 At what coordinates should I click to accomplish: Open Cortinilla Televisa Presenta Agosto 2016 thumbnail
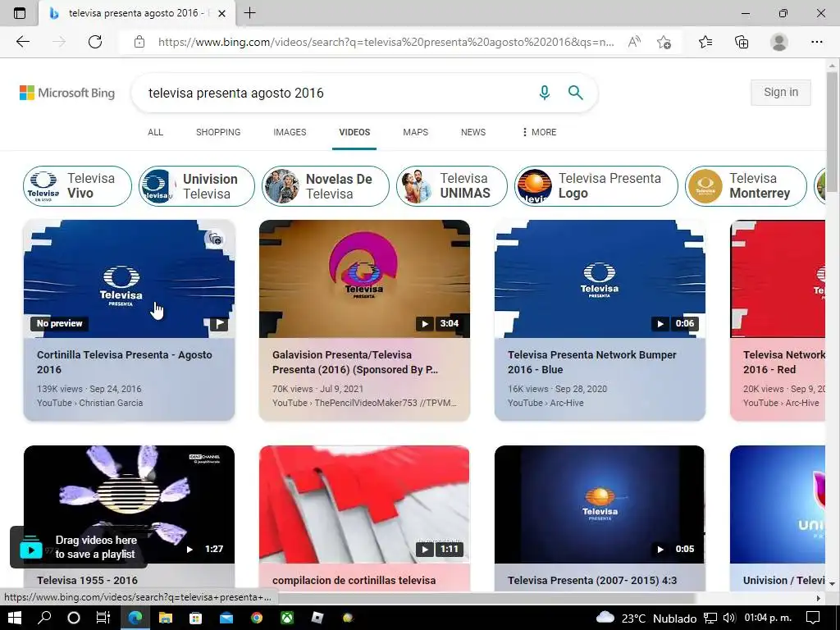[129, 279]
